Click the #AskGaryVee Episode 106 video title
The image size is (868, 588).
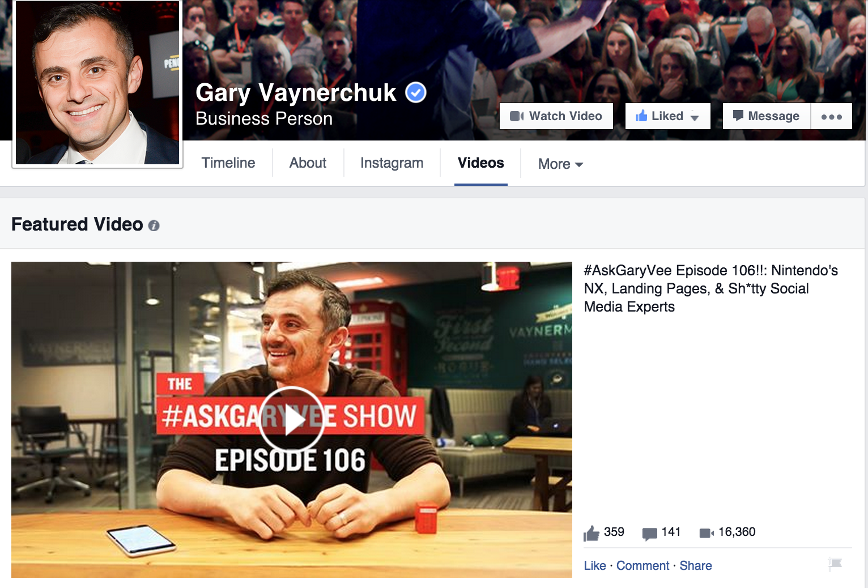pos(710,288)
